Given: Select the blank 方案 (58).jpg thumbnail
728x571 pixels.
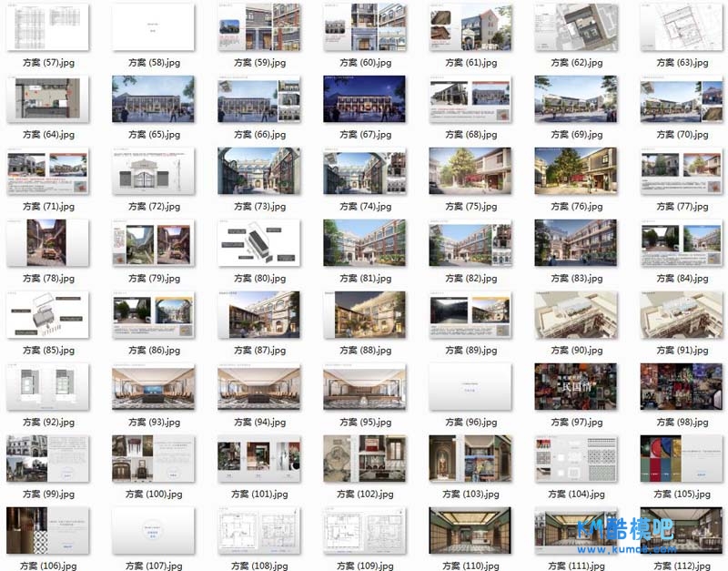Looking at the screenshot, I should pos(153,27).
